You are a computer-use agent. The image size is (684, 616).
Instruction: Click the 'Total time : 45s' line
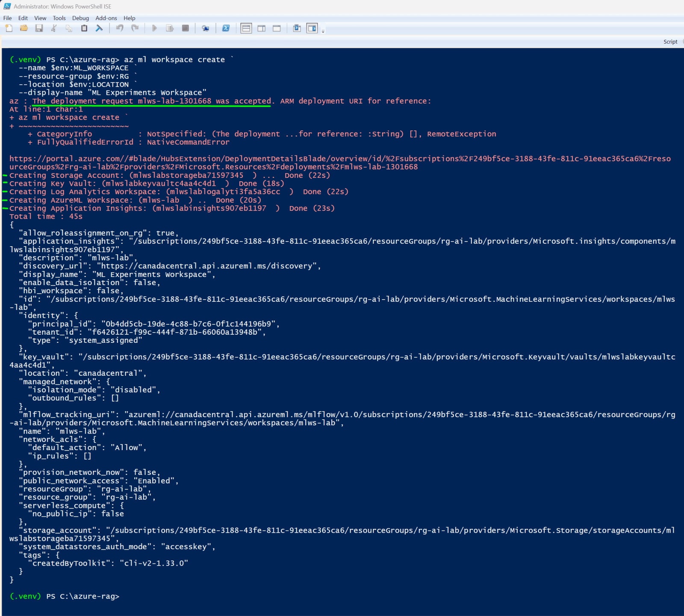(46, 216)
